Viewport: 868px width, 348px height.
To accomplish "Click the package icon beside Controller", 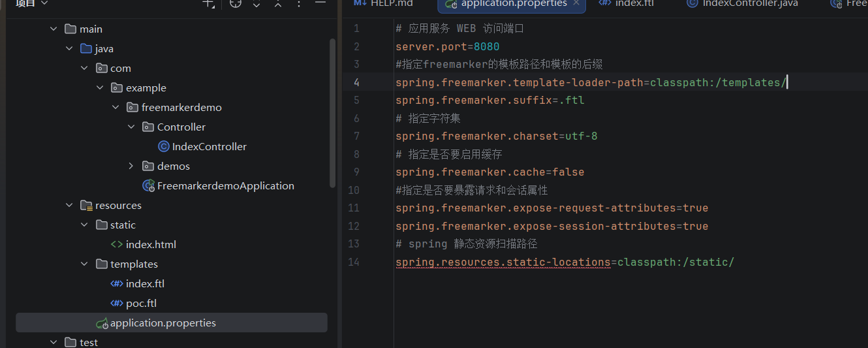I will pos(149,127).
